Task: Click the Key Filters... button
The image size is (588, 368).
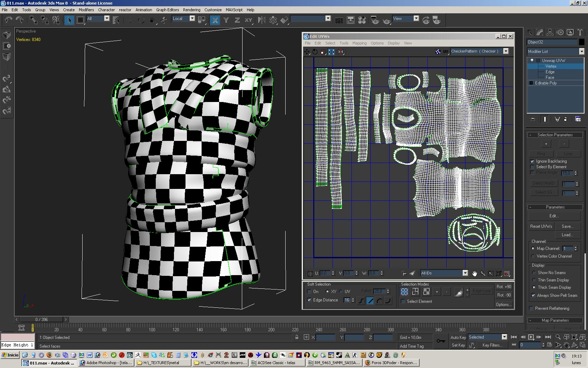Action: tap(492, 345)
